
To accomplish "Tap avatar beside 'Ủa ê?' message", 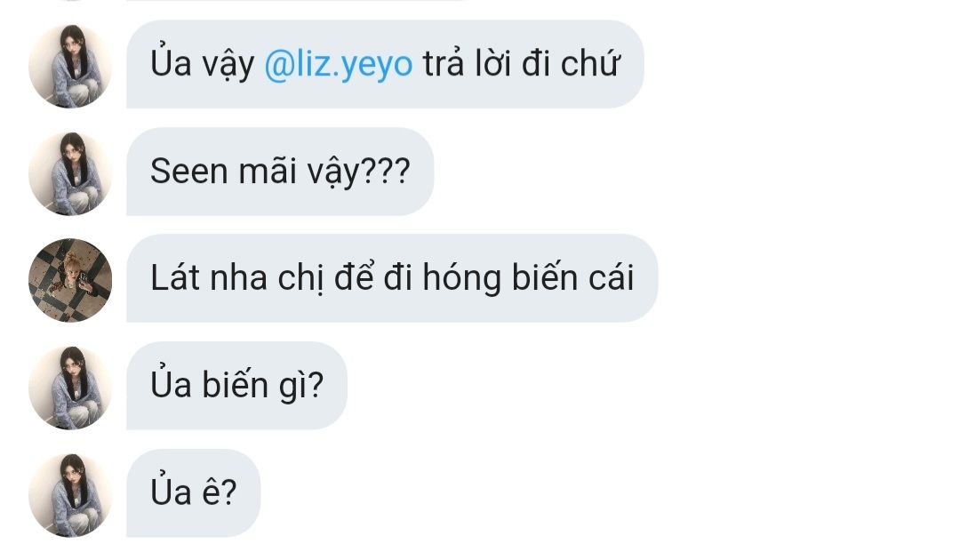I will (x=70, y=494).
